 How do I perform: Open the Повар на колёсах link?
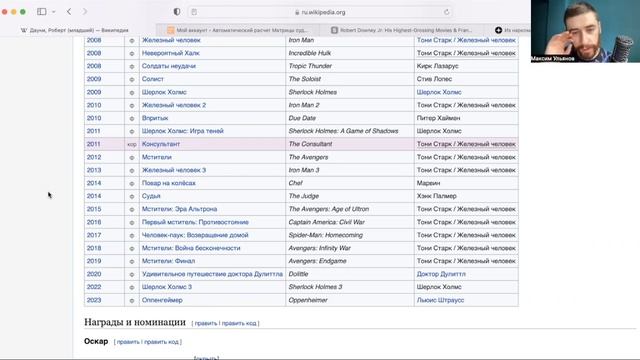tap(169, 183)
